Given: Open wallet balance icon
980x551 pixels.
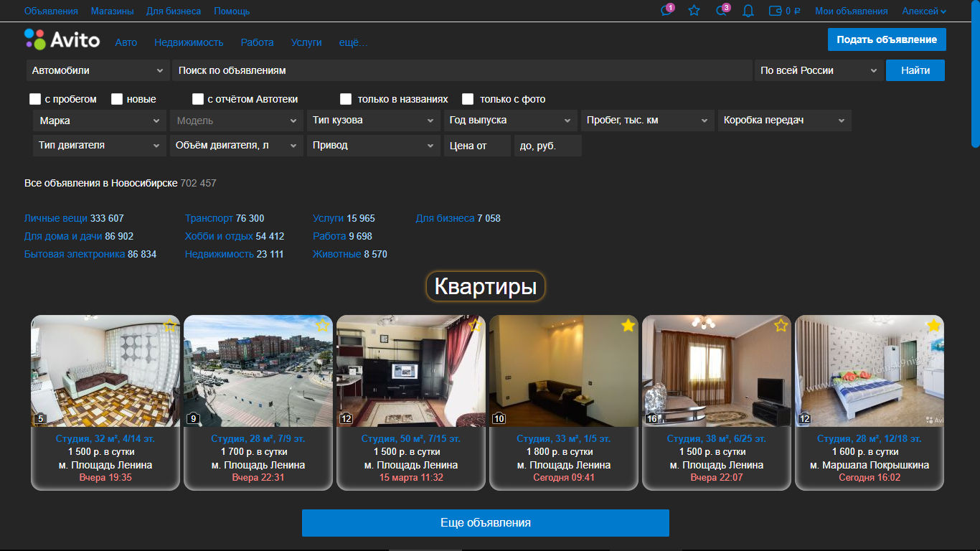Looking at the screenshot, I should pyautogui.click(x=776, y=11).
